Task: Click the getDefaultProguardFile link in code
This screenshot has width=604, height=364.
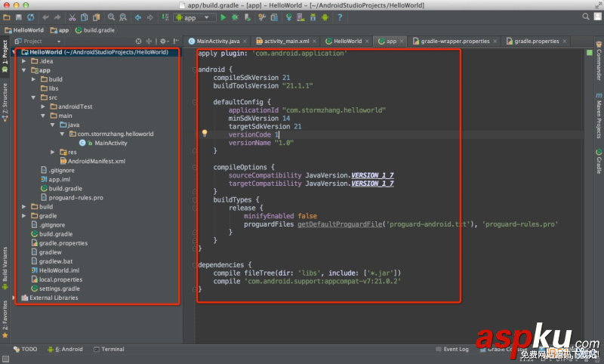Action: tap(340, 224)
